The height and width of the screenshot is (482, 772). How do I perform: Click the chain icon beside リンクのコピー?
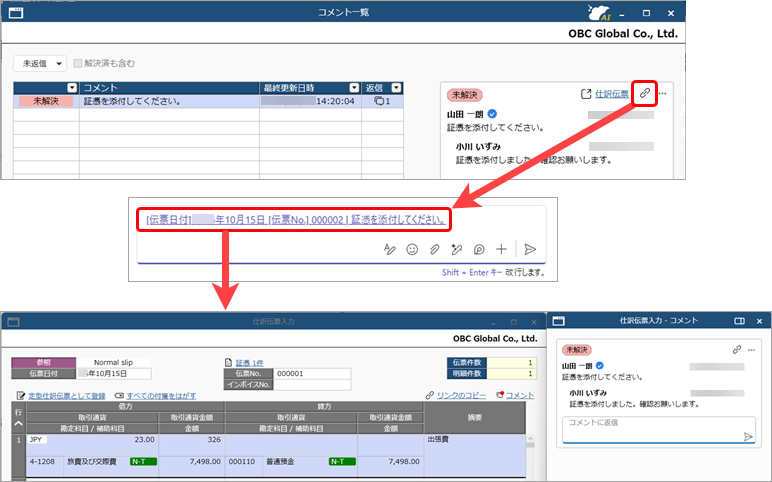(430, 395)
